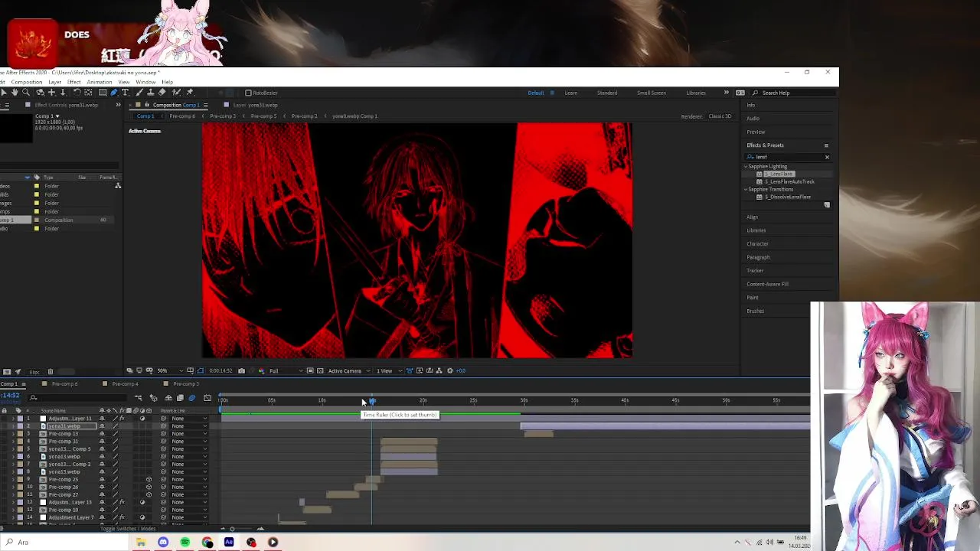Click the current time indicator in timeline
Image resolution: width=980 pixels, height=551 pixels.
(372, 401)
